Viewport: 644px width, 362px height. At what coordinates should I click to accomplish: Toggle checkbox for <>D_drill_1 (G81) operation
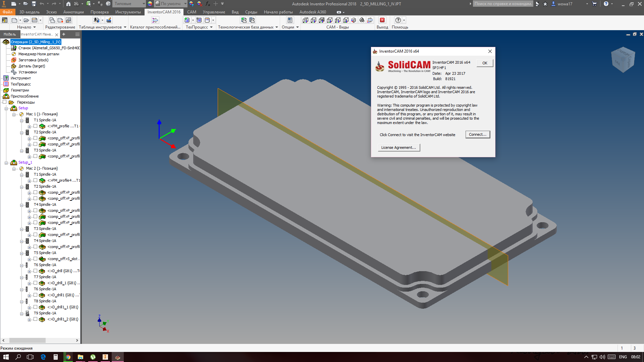pos(35,283)
